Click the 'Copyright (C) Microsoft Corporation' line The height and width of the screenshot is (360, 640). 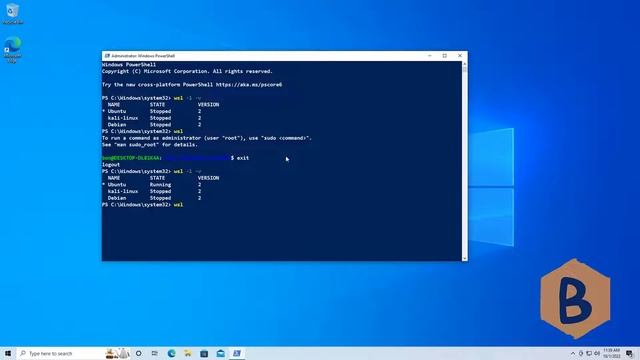(187, 71)
